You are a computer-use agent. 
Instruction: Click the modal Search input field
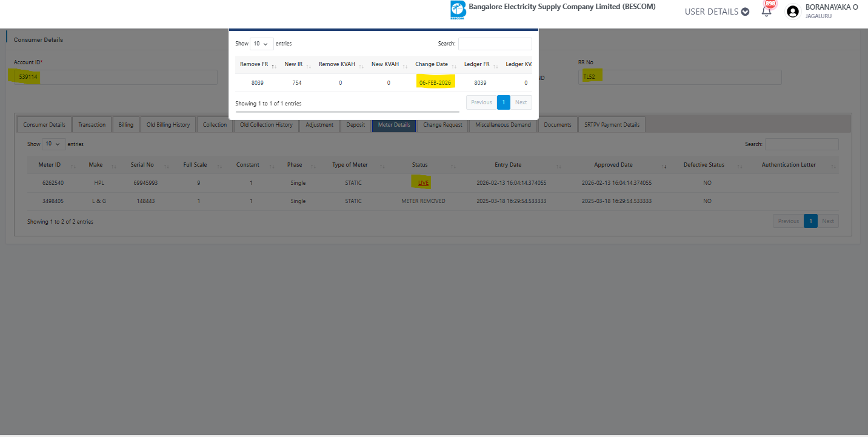(495, 44)
